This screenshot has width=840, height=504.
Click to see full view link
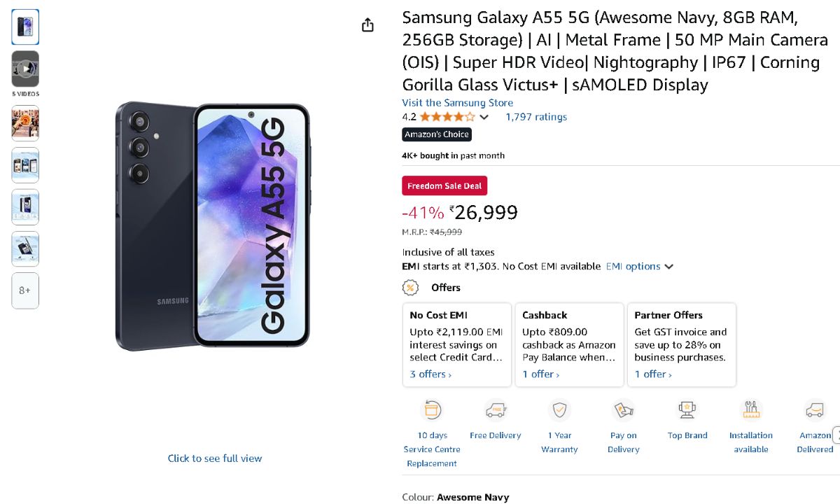pos(215,458)
